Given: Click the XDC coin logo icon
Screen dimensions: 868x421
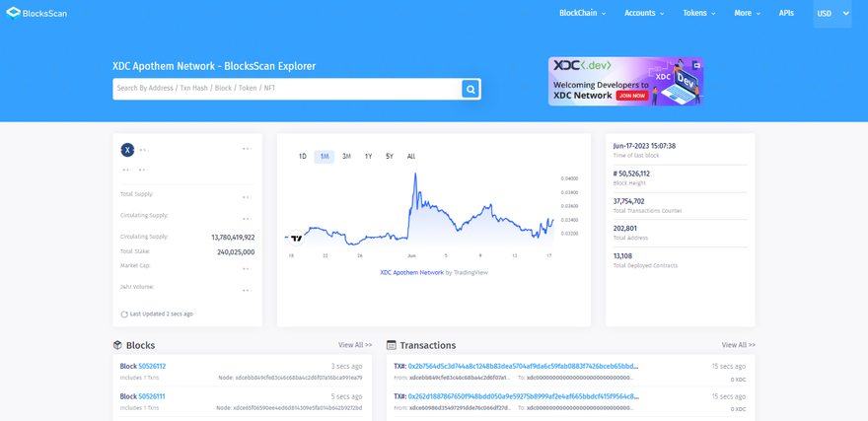Looking at the screenshot, I should click(127, 150).
